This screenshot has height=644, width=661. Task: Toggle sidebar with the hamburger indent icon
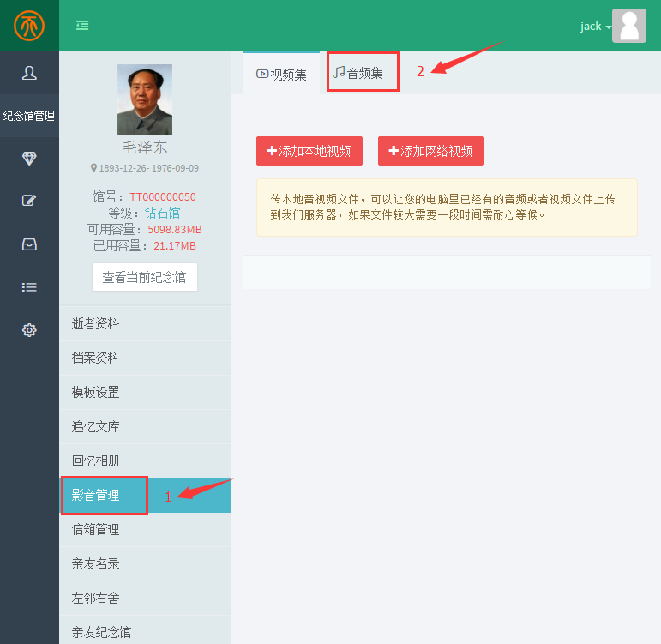click(x=82, y=26)
